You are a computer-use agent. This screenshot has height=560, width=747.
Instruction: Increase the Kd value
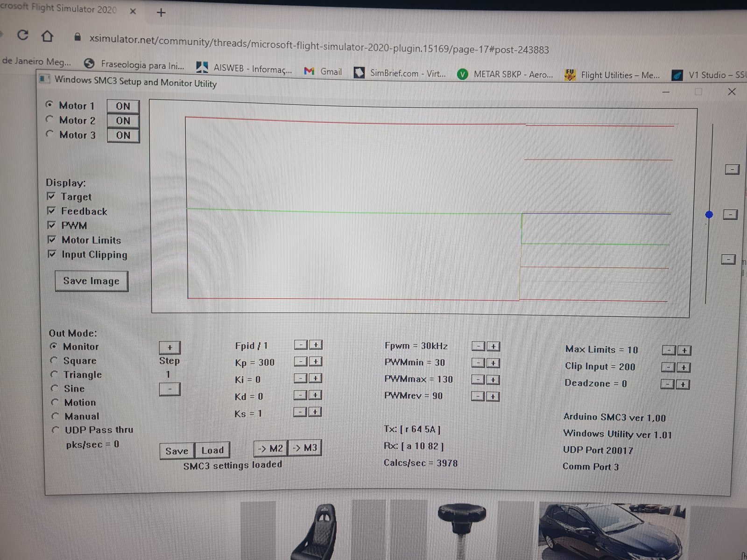click(316, 395)
